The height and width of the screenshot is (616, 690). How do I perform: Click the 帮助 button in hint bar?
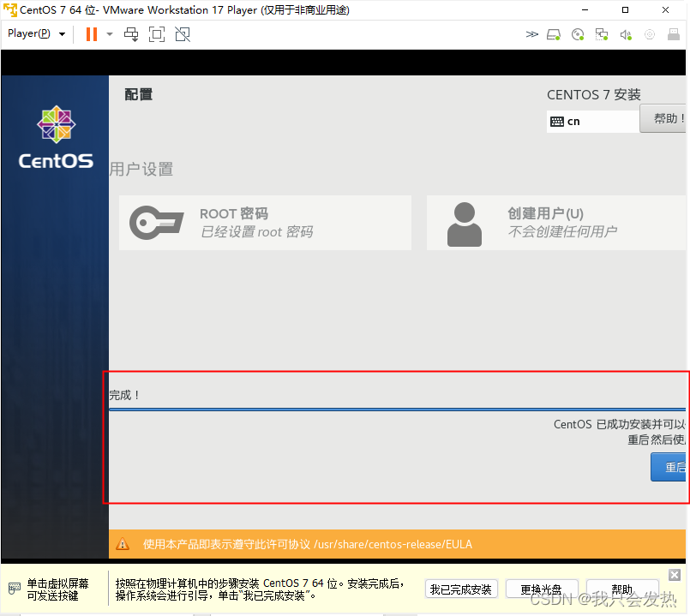point(621,589)
